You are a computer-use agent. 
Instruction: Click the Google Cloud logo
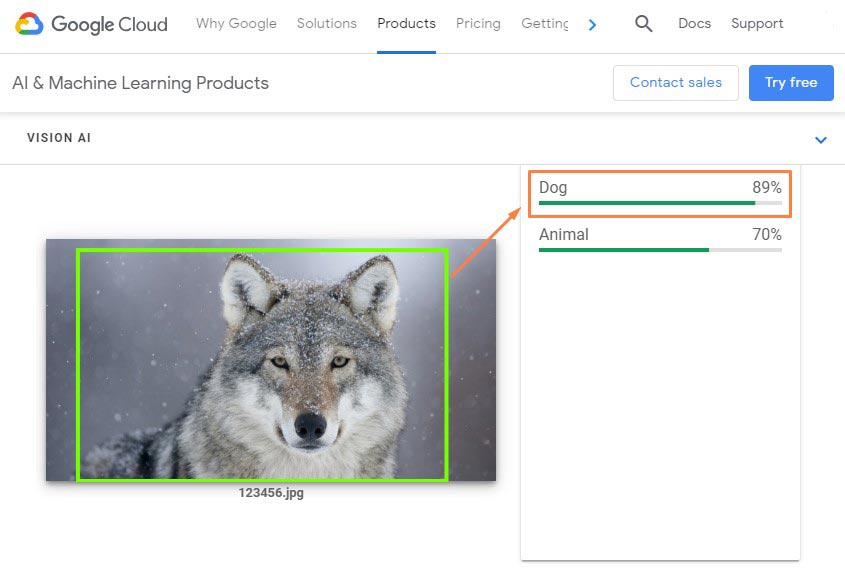click(x=90, y=23)
